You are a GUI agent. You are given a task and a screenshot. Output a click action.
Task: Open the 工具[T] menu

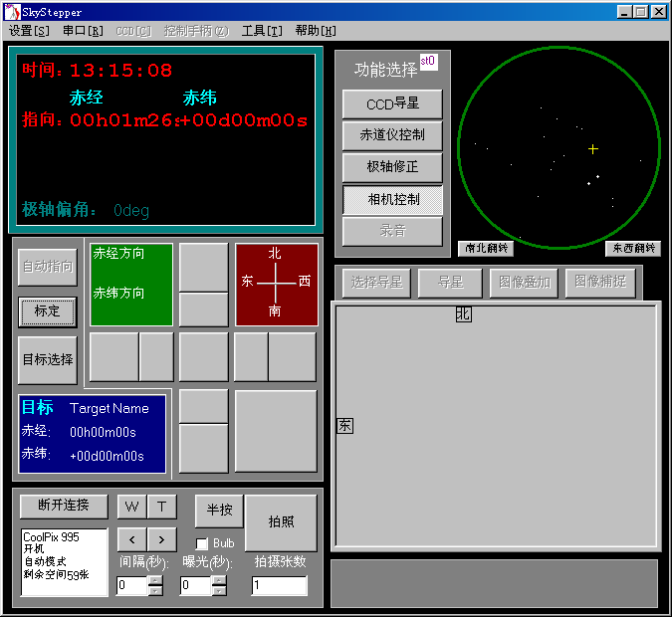click(x=261, y=31)
